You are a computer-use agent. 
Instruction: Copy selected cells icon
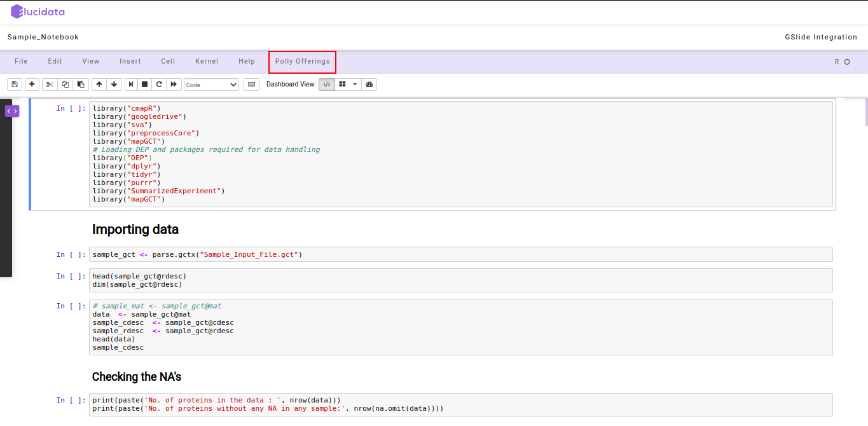click(65, 84)
